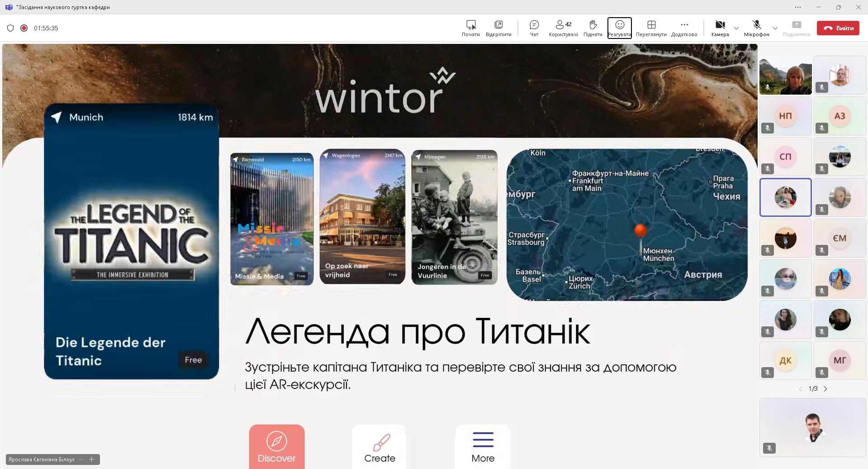Viewport: 868px width, 469px height.
Task: Select the СП participant tile
Action: click(786, 157)
